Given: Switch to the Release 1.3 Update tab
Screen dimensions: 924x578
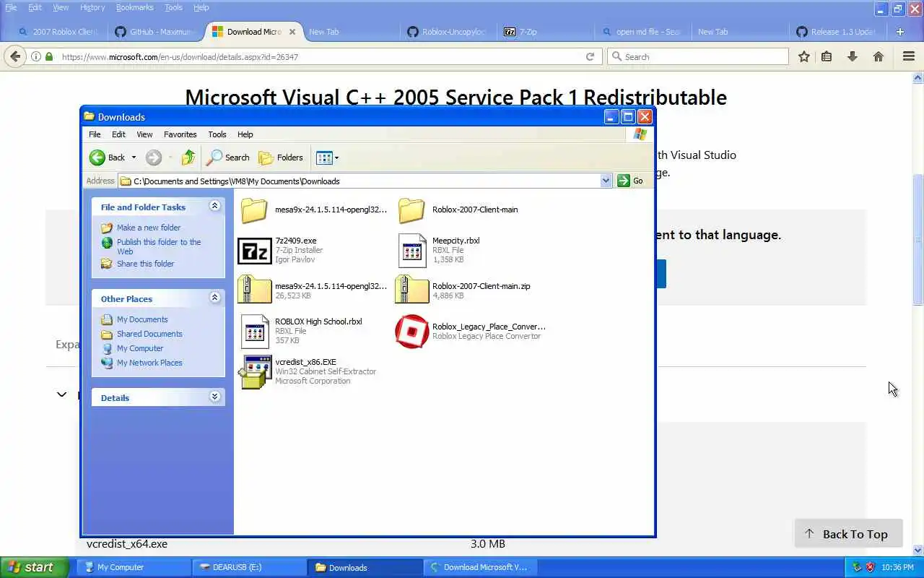Looking at the screenshot, I should (x=836, y=32).
